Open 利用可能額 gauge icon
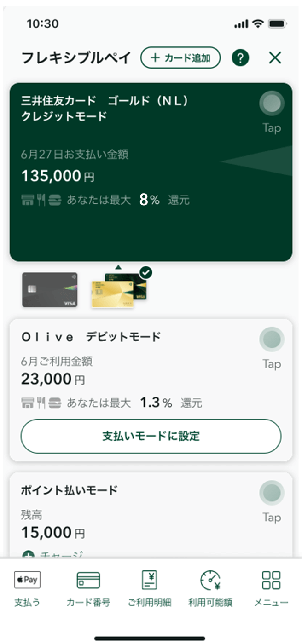The width and height of the screenshot is (302, 644). (x=210, y=580)
